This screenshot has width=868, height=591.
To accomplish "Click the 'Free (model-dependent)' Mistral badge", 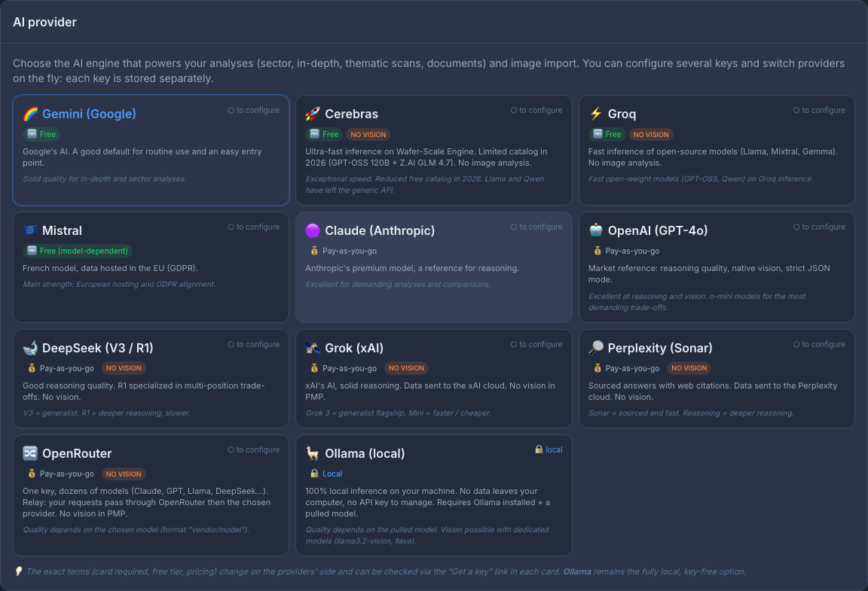I will tap(78, 251).
